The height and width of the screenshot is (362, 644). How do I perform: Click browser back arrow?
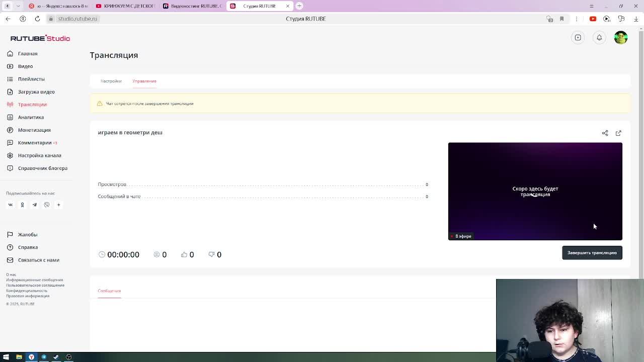[x=8, y=19]
